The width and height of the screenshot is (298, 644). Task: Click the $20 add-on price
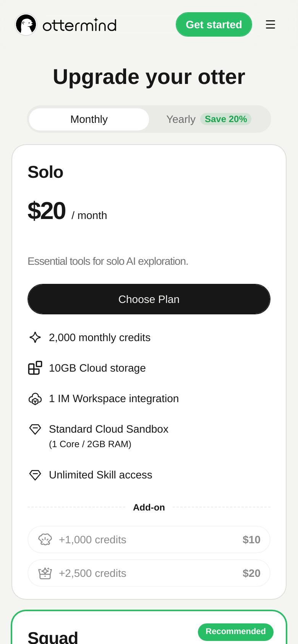click(x=251, y=573)
